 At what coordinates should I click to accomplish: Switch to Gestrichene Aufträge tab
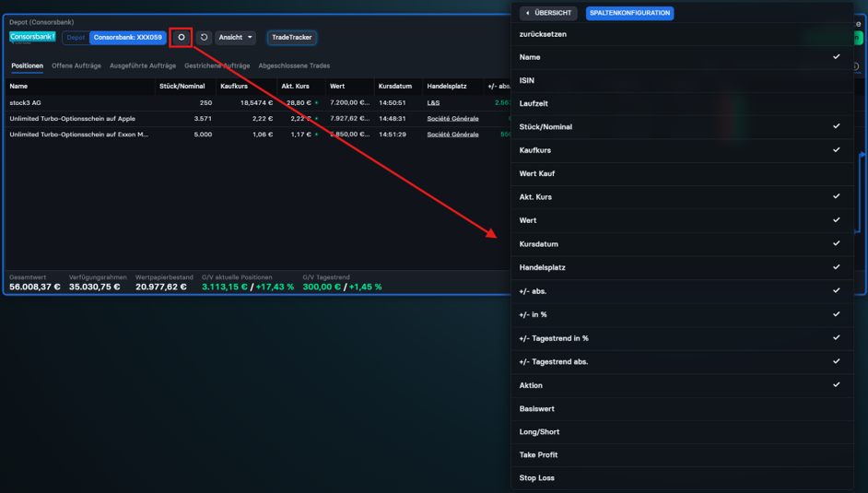pyautogui.click(x=217, y=65)
